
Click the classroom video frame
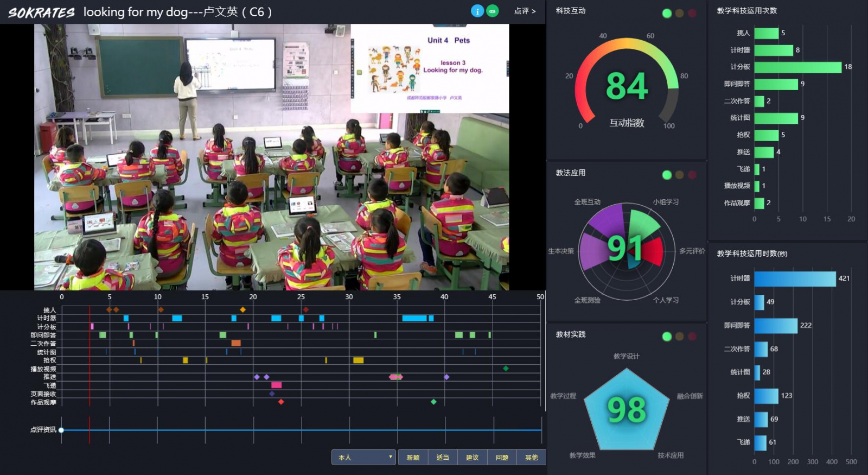[271, 157]
